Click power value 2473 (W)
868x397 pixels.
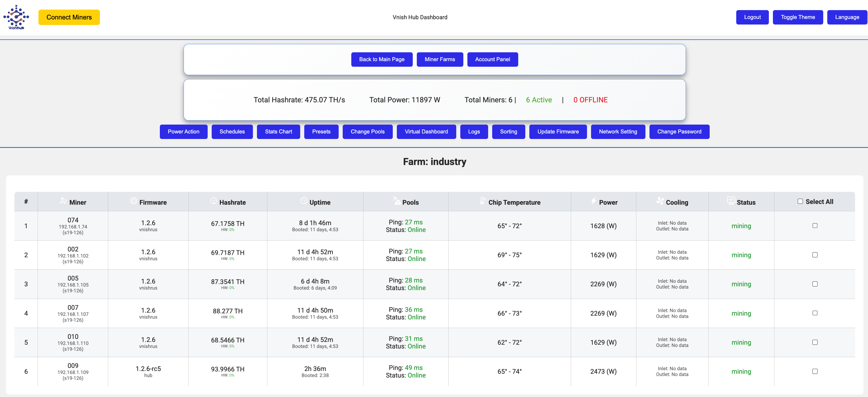[x=603, y=371]
